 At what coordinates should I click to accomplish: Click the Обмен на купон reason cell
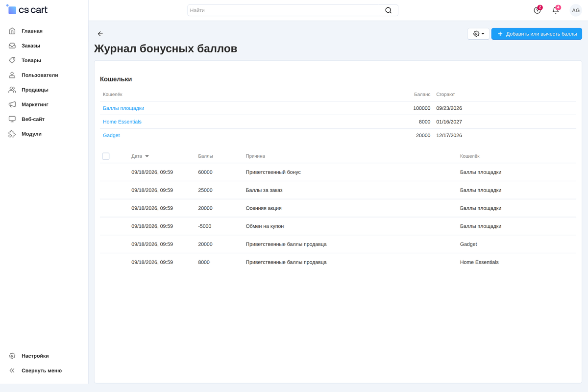point(265,226)
